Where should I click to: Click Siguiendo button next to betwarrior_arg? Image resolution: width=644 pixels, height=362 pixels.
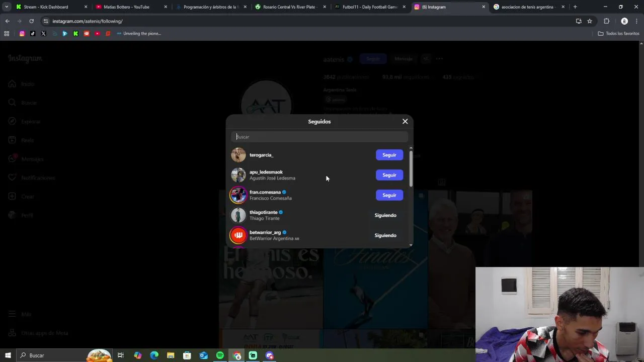tap(385, 235)
